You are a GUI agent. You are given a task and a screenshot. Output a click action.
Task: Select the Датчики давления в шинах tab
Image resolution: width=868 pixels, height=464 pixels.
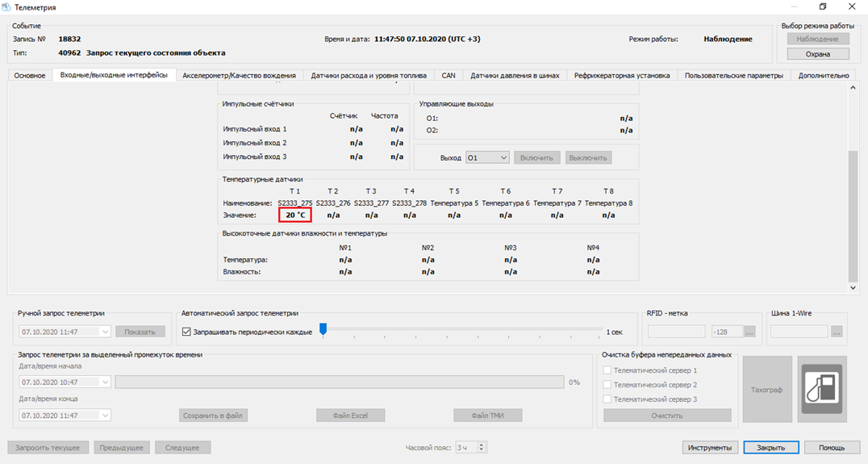coord(515,76)
